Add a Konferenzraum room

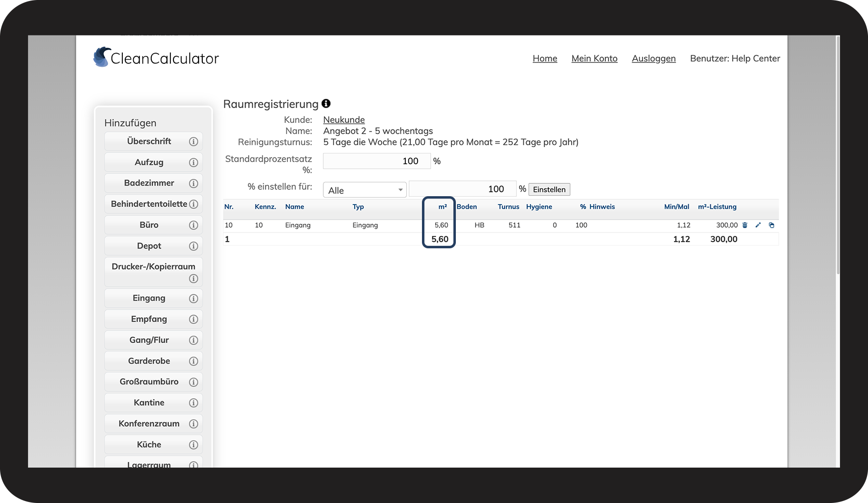149,424
